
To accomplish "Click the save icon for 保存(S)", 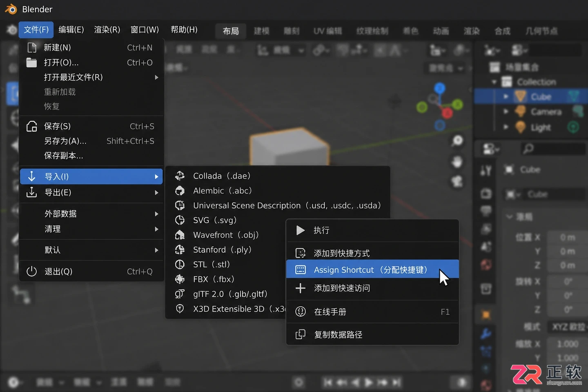I will 32,126.
